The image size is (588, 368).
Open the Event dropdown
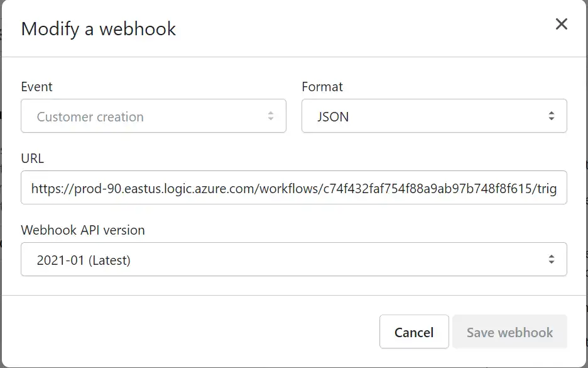(153, 116)
